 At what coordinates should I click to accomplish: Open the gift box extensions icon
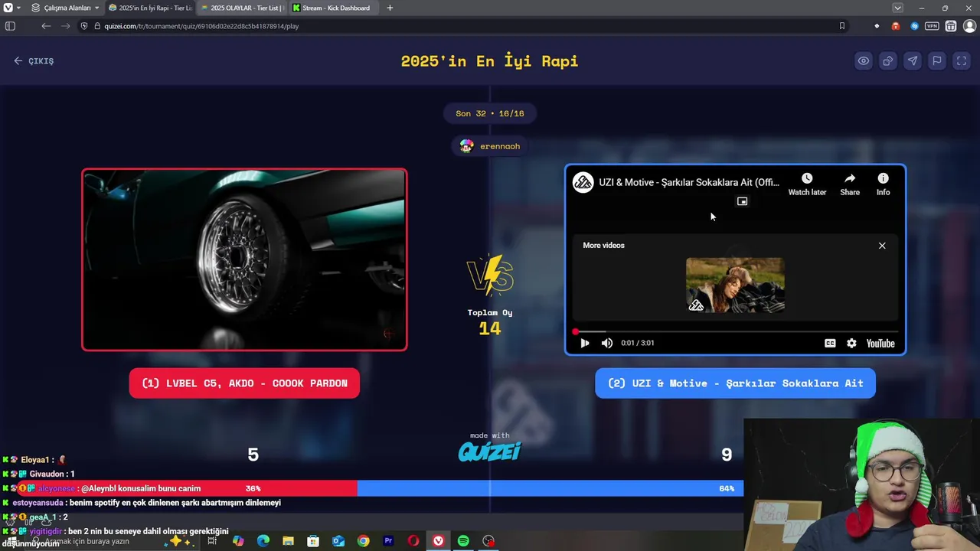coord(951,26)
